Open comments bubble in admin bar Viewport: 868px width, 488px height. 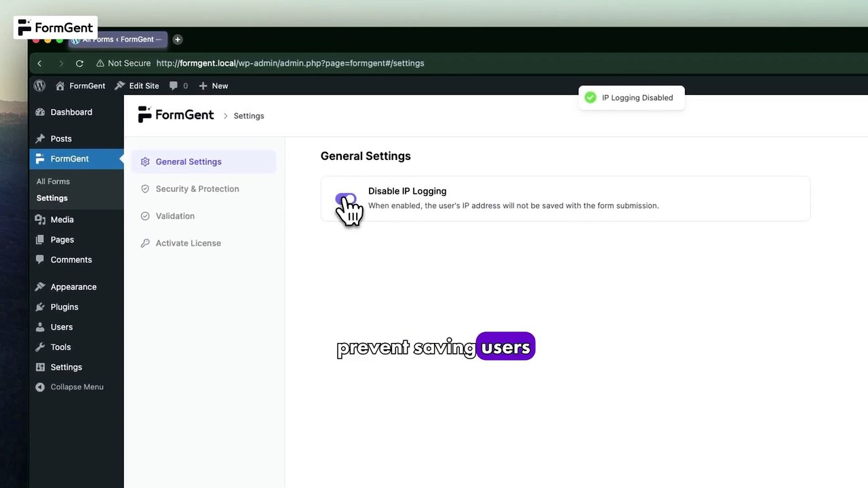click(178, 85)
